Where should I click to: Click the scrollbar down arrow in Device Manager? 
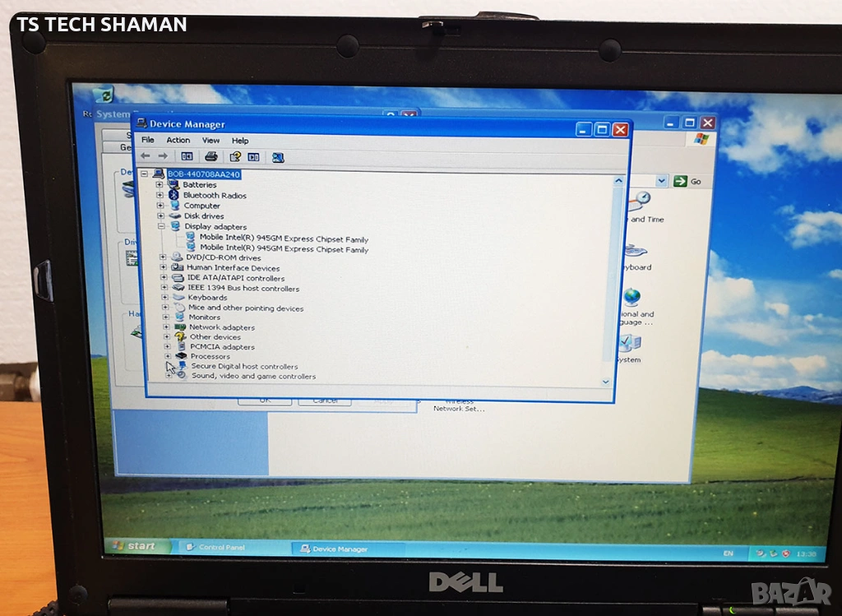606,382
